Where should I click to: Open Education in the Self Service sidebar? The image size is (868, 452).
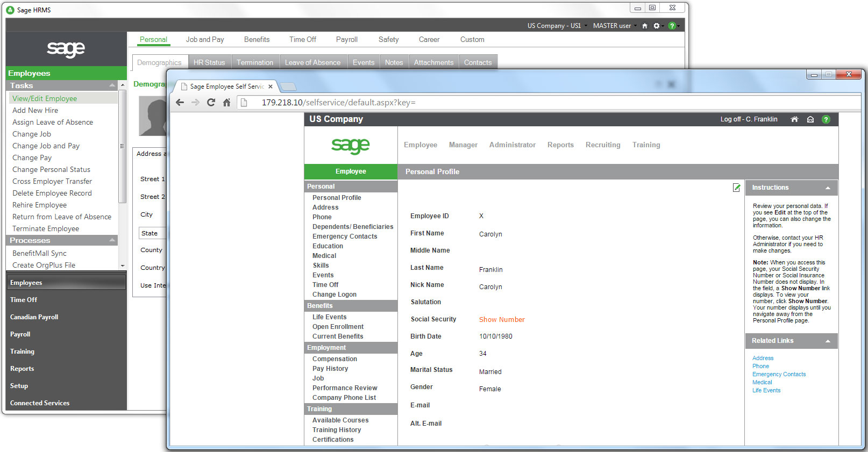click(328, 246)
